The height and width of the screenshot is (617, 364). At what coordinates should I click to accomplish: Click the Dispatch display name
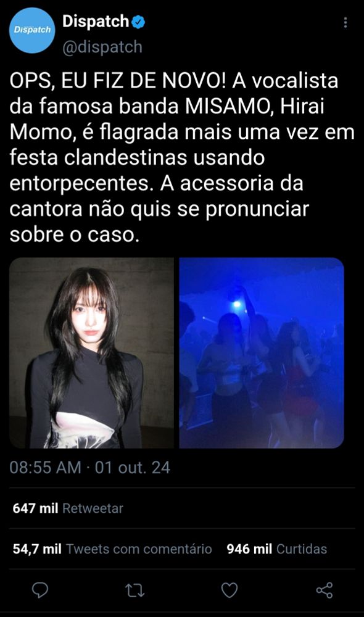[96, 21]
